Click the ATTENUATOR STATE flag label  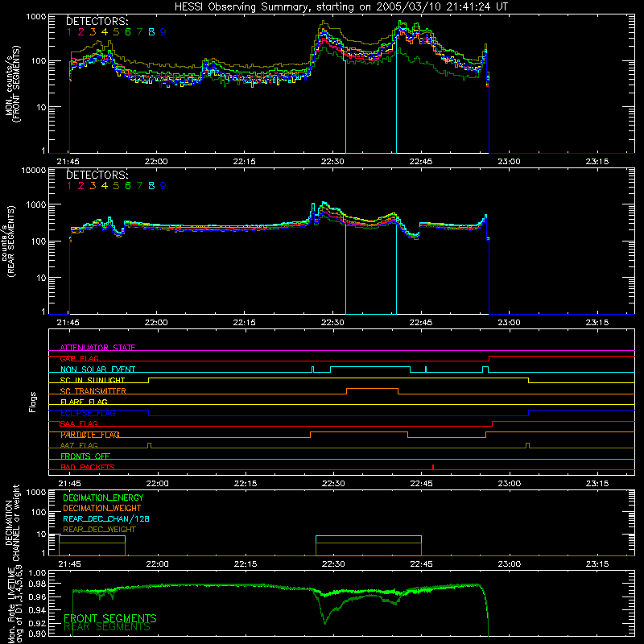coord(97,348)
